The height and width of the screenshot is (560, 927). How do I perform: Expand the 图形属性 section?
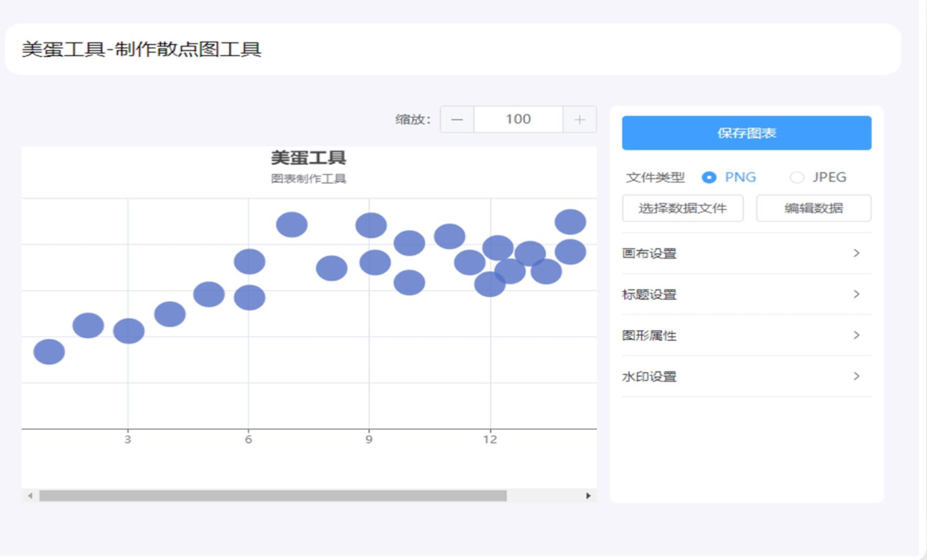[747, 336]
